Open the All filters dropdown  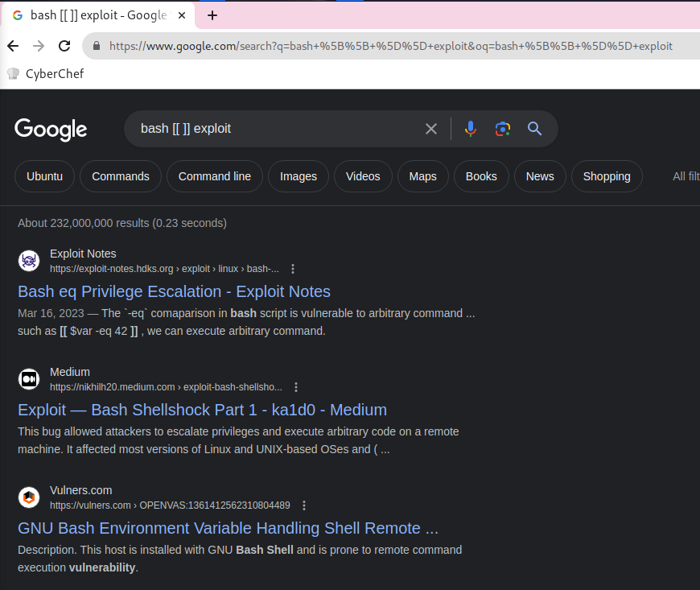pos(686,176)
